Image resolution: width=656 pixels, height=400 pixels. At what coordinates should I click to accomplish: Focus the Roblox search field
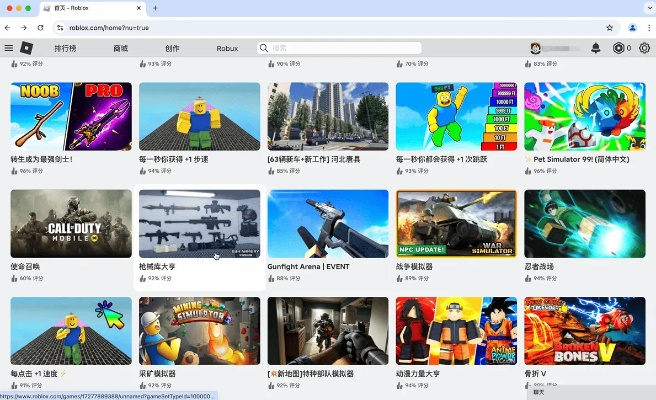pyautogui.click(x=339, y=48)
